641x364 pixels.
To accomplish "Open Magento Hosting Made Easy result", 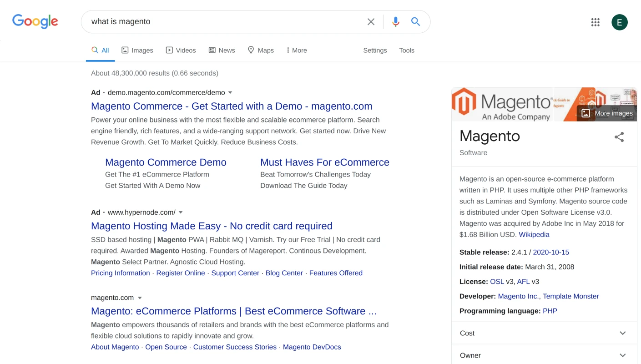I will [x=212, y=226].
